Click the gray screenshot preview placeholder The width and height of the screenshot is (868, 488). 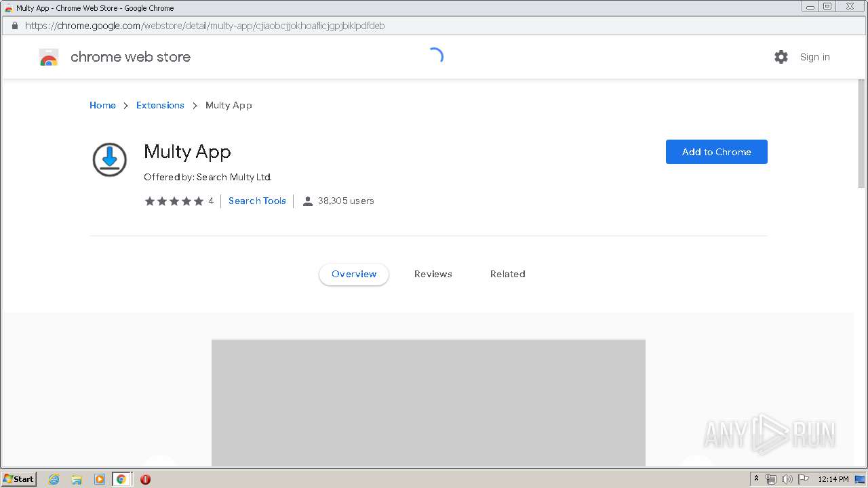click(429, 403)
